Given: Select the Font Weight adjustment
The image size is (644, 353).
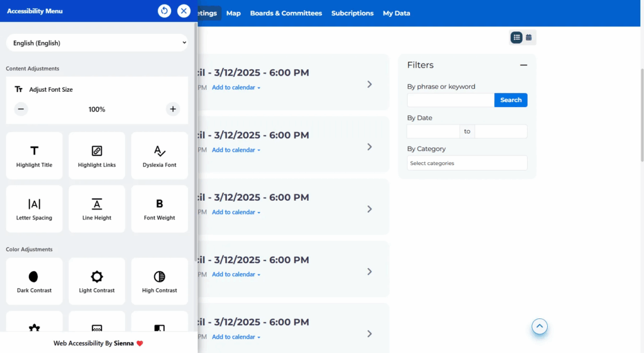Looking at the screenshot, I should tap(160, 209).
